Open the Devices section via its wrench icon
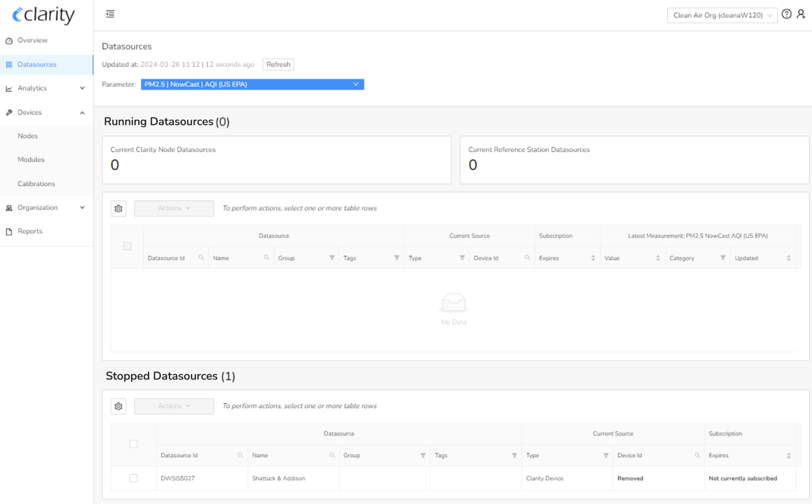 click(9, 111)
